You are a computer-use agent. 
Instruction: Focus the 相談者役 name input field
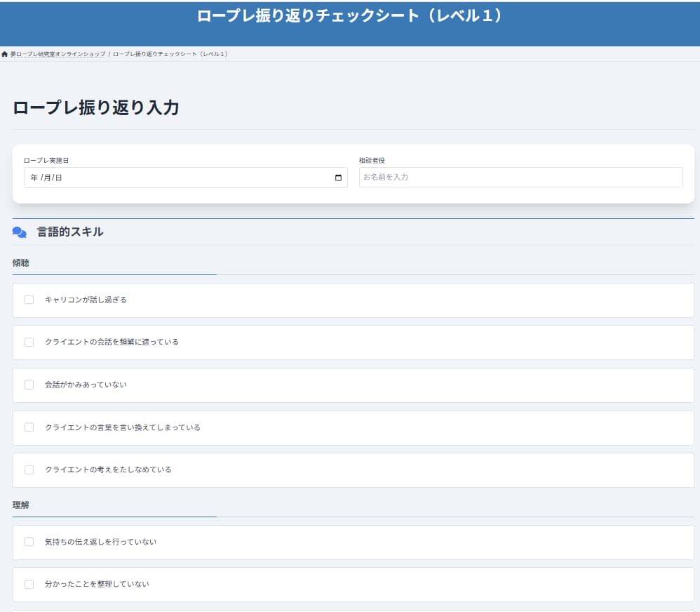pyautogui.click(x=520, y=177)
